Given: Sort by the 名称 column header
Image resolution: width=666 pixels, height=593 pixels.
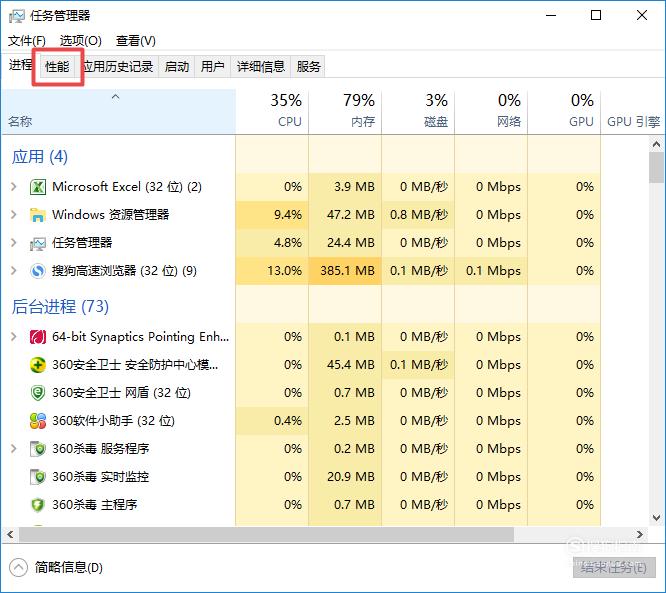Looking at the screenshot, I should point(119,112).
